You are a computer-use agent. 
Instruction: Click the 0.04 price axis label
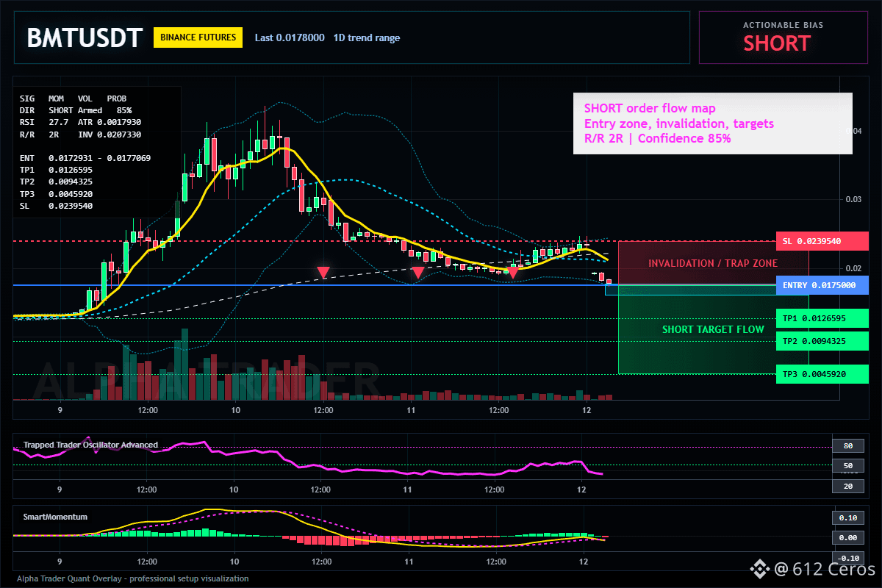click(x=853, y=131)
